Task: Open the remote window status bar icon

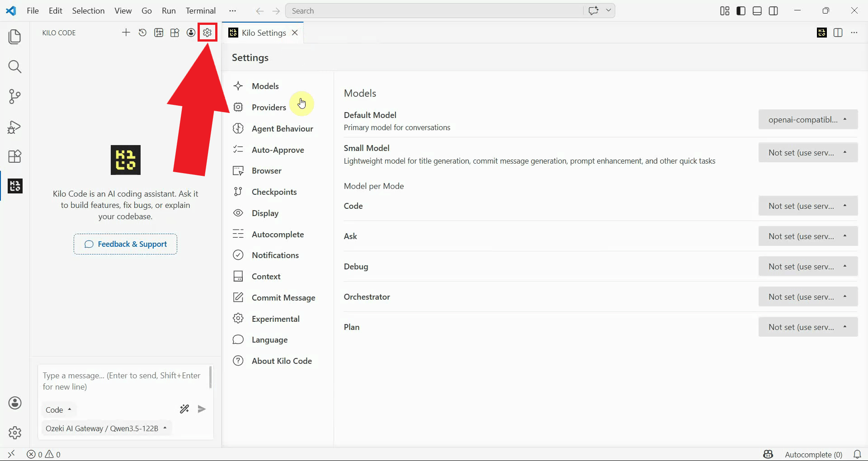Action: tap(11, 454)
